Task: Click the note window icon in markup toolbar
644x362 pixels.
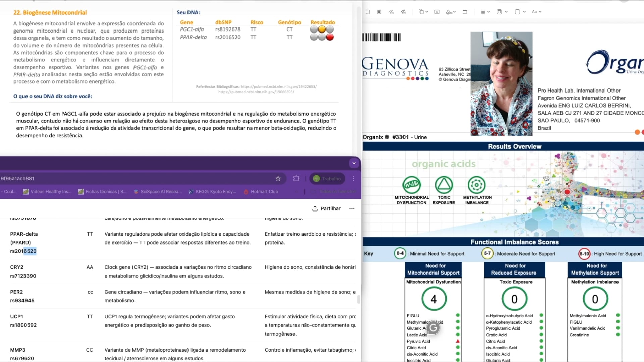Action: pos(465,12)
